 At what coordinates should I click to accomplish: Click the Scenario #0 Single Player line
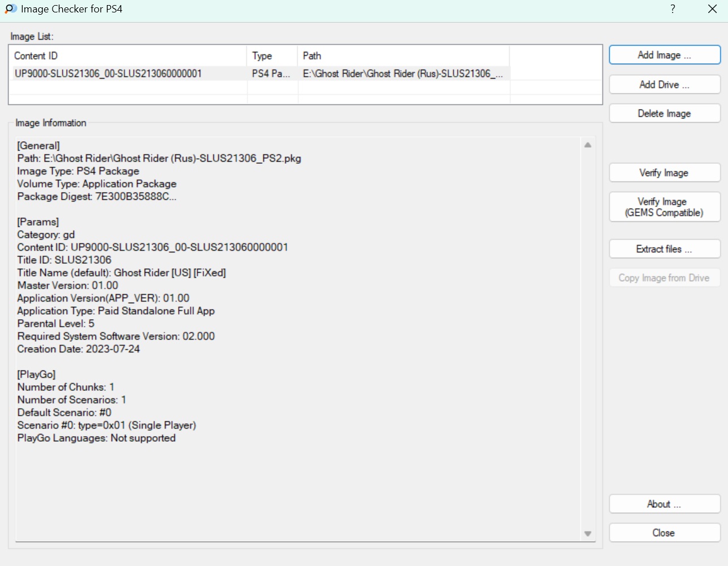[x=107, y=425]
